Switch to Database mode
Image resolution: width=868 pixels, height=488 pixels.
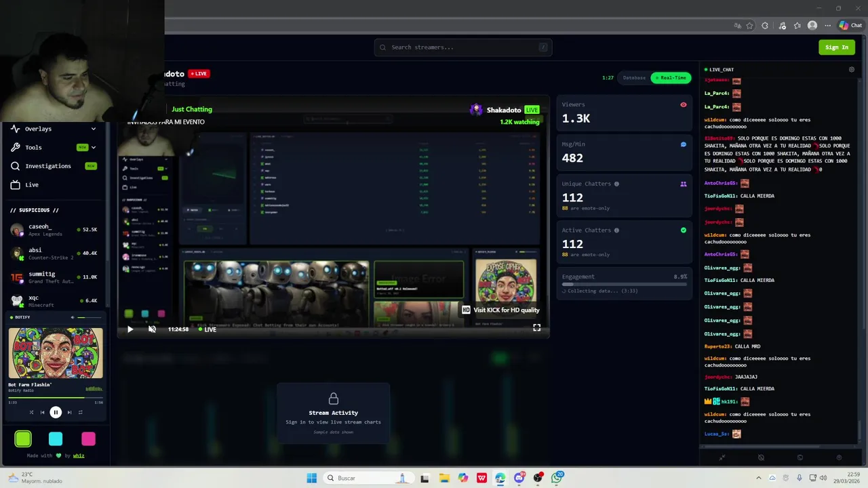click(x=635, y=78)
